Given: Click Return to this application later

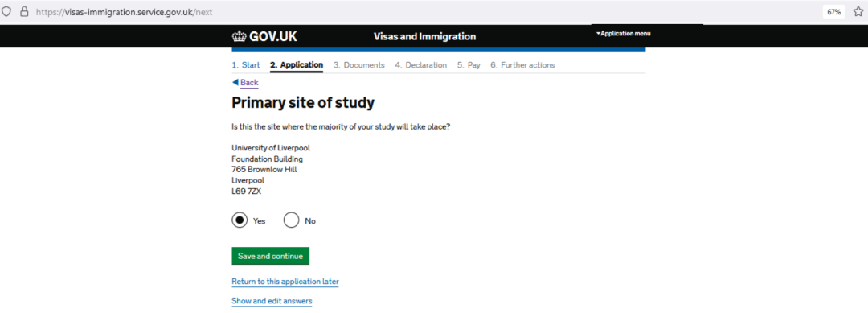Looking at the screenshot, I should click(x=285, y=282).
